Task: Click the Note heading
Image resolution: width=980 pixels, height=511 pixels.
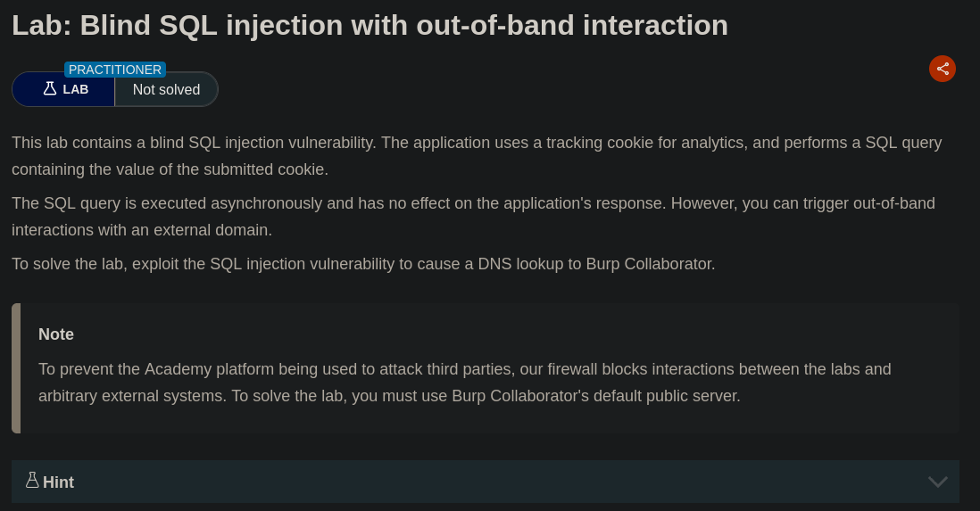Action: coord(56,334)
